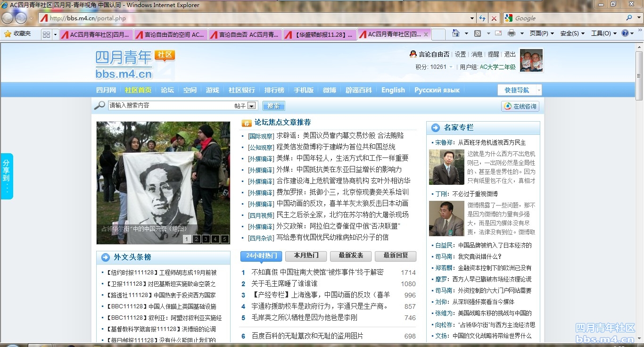Switch to the 本月热门 tab

coord(306,256)
